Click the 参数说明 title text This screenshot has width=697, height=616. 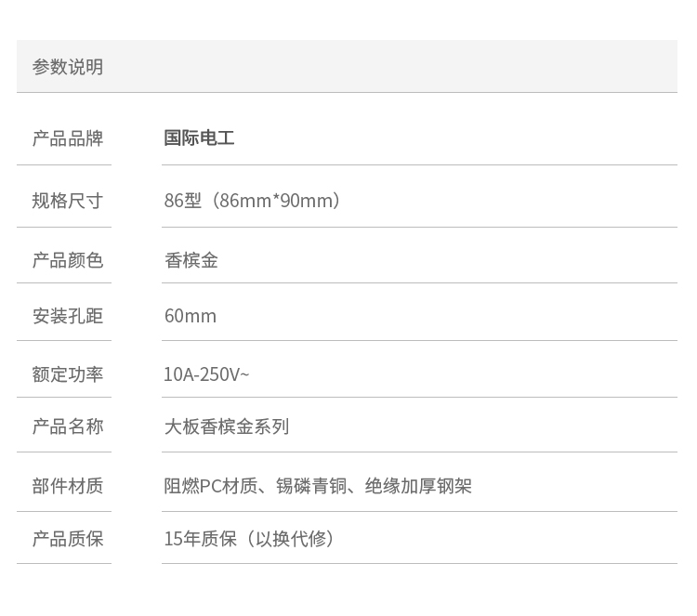pyautogui.click(x=67, y=67)
